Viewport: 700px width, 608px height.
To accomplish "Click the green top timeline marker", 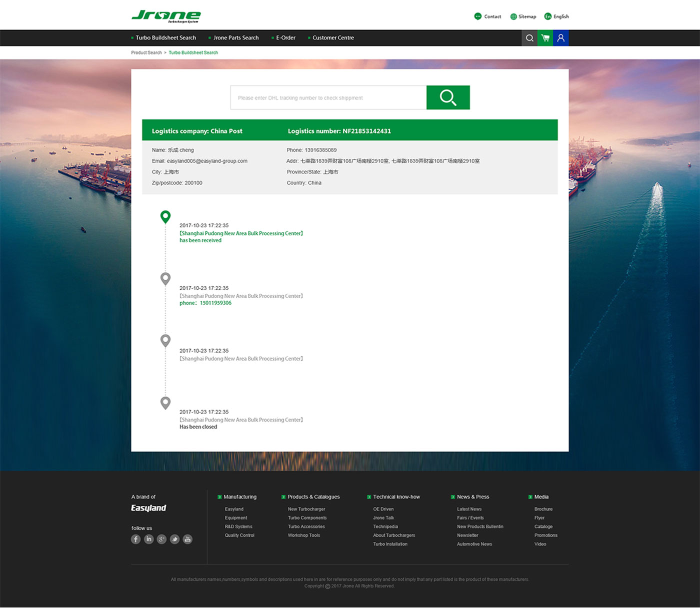I will [x=165, y=216].
